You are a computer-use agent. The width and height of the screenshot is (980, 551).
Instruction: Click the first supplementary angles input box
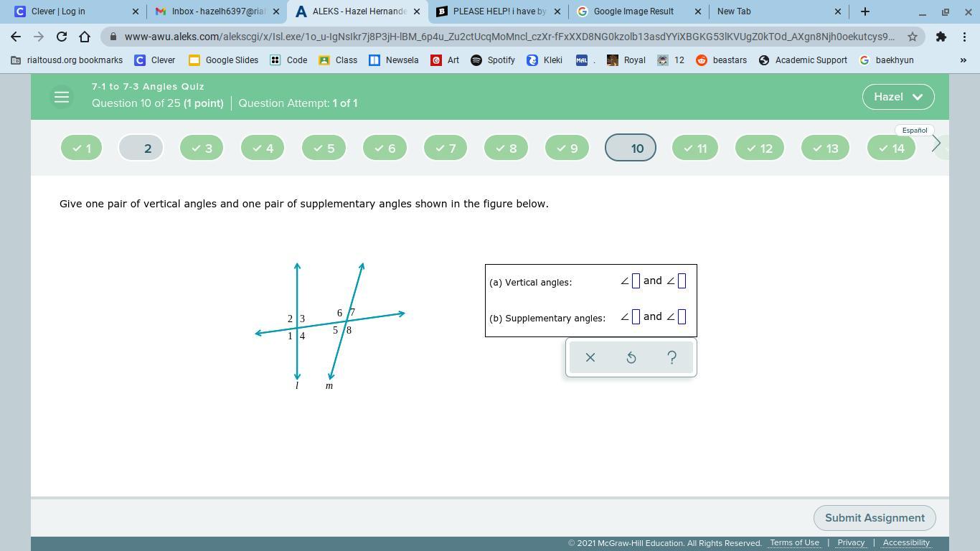pos(636,317)
